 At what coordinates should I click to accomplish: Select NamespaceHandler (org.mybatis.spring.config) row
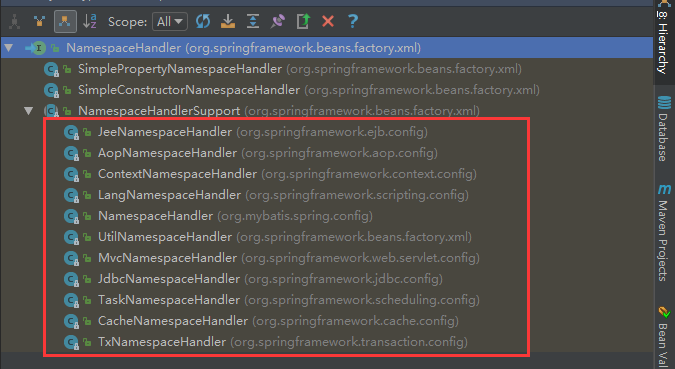tap(218, 216)
